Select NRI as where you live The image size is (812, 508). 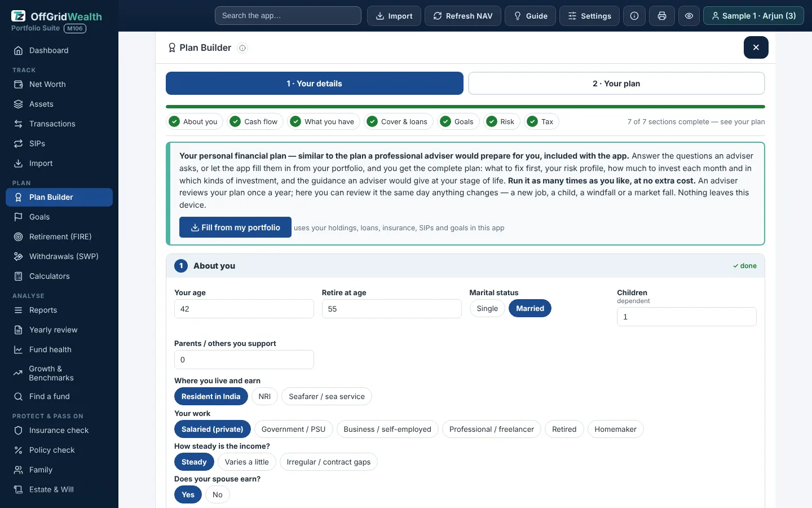(x=264, y=396)
